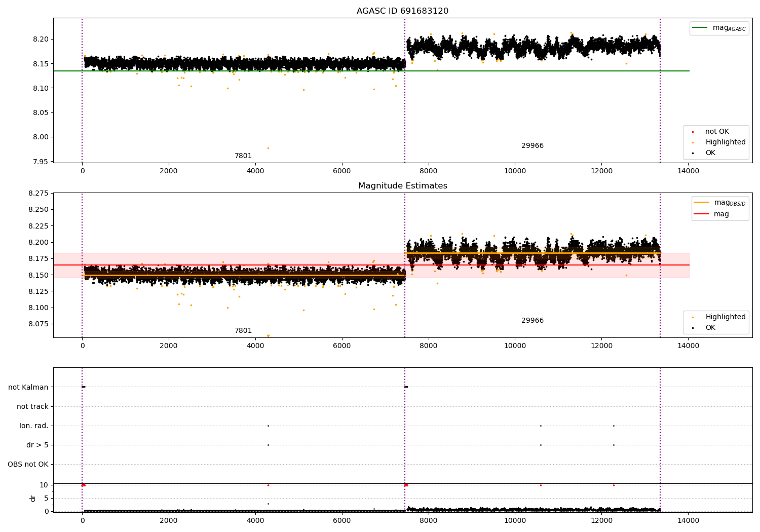Viewport: 760px width, 532px height.
Task: Click the "8.175" y-axis tick label
Action: point(39,259)
